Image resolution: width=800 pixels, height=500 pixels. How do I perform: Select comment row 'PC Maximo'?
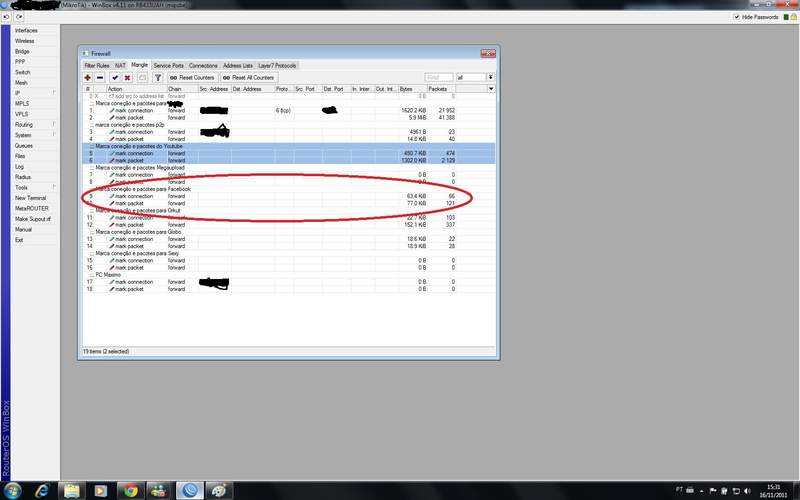coord(289,274)
